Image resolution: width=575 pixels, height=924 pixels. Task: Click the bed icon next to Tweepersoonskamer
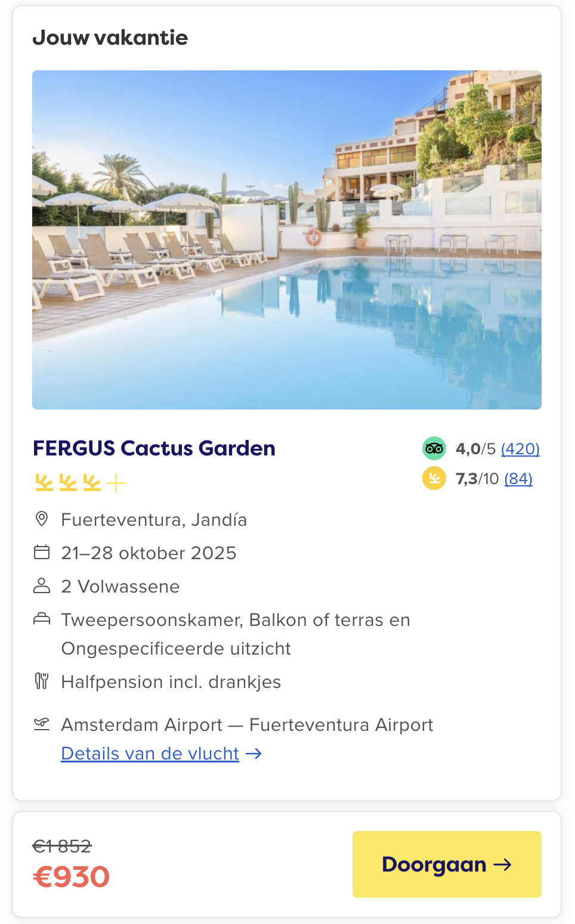(42, 619)
